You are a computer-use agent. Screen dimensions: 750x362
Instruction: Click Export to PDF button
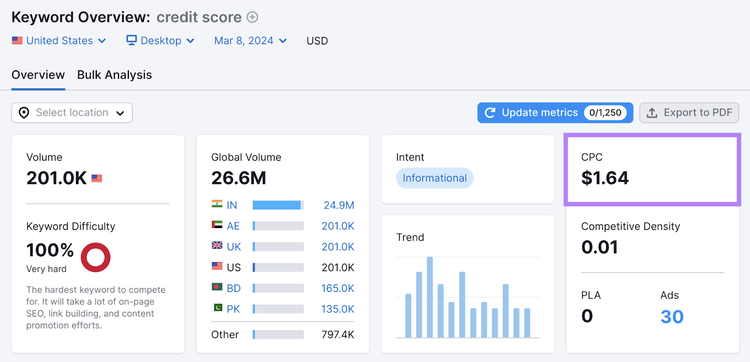(689, 113)
